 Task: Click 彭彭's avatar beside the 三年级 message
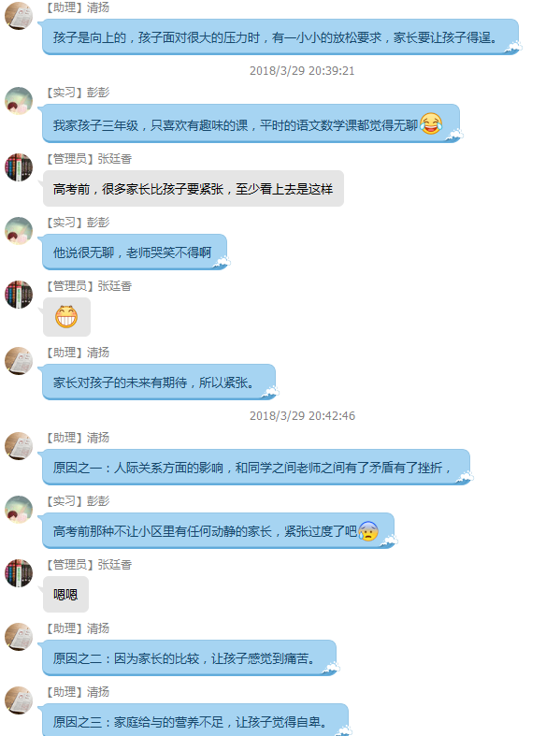click(x=19, y=100)
